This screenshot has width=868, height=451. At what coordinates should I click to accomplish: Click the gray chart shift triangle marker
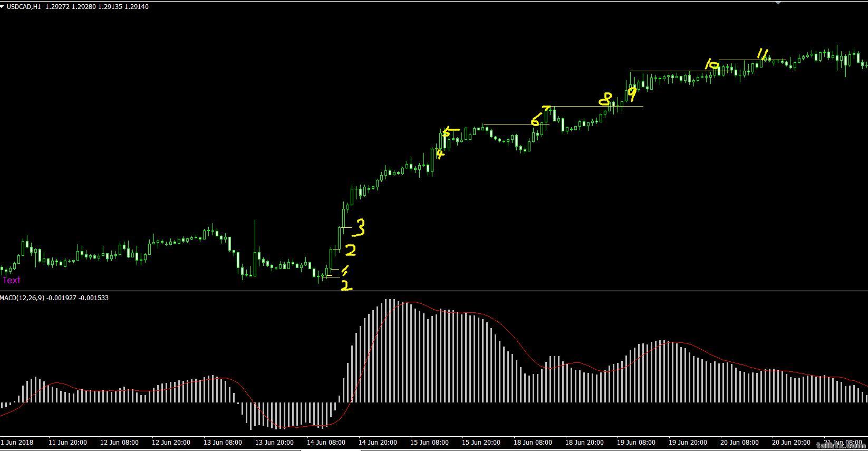tap(778, 2)
